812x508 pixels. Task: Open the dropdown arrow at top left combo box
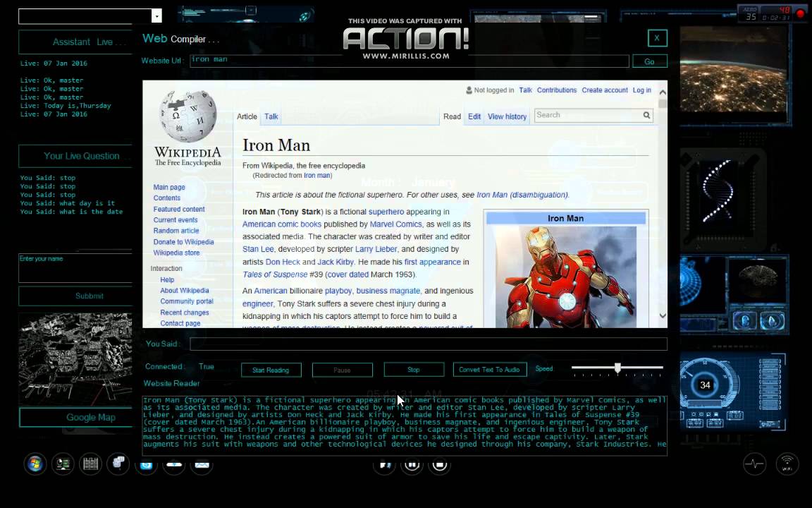(x=156, y=16)
